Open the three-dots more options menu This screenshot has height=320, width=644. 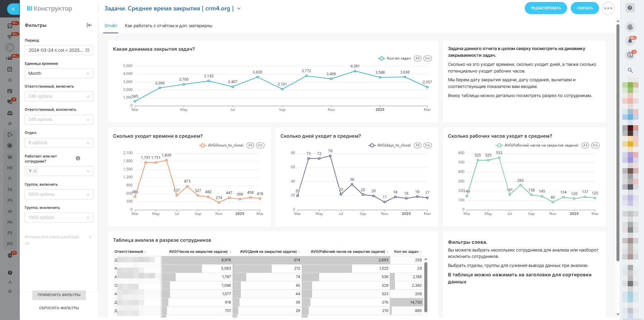608,8
